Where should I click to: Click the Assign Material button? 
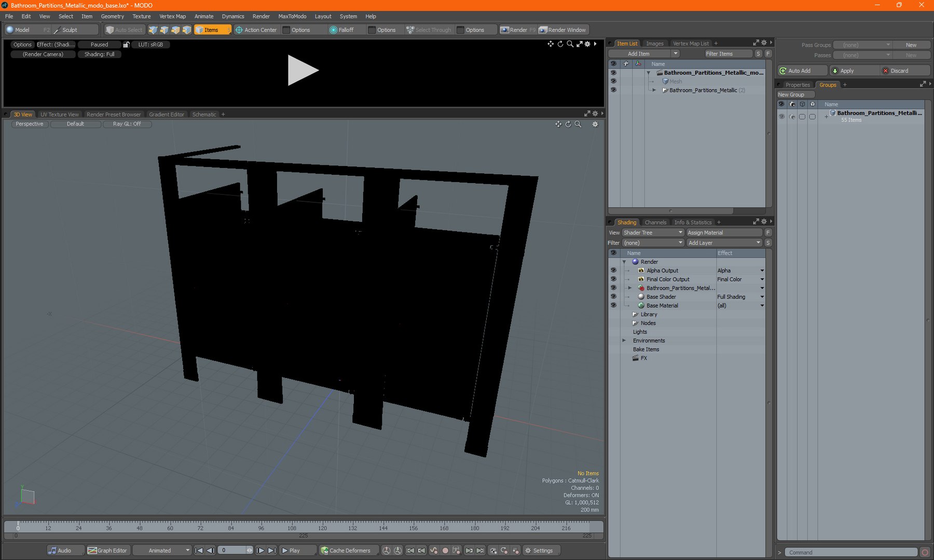724,233
